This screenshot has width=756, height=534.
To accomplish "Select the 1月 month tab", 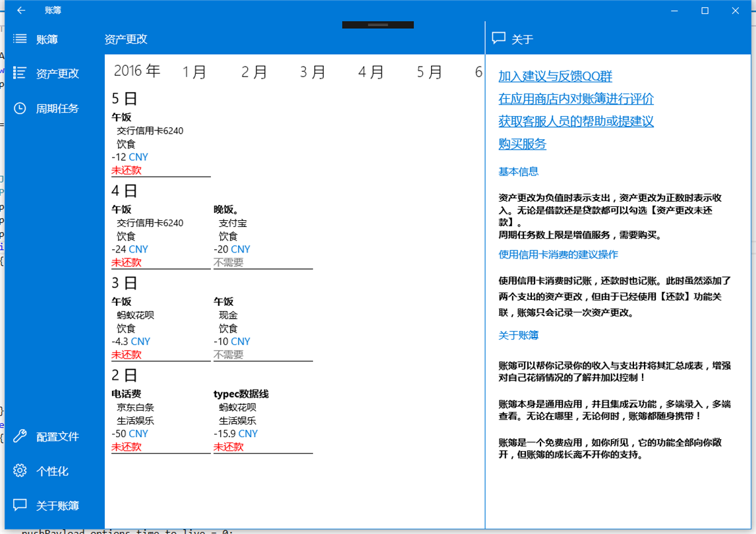I will [x=194, y=72].
